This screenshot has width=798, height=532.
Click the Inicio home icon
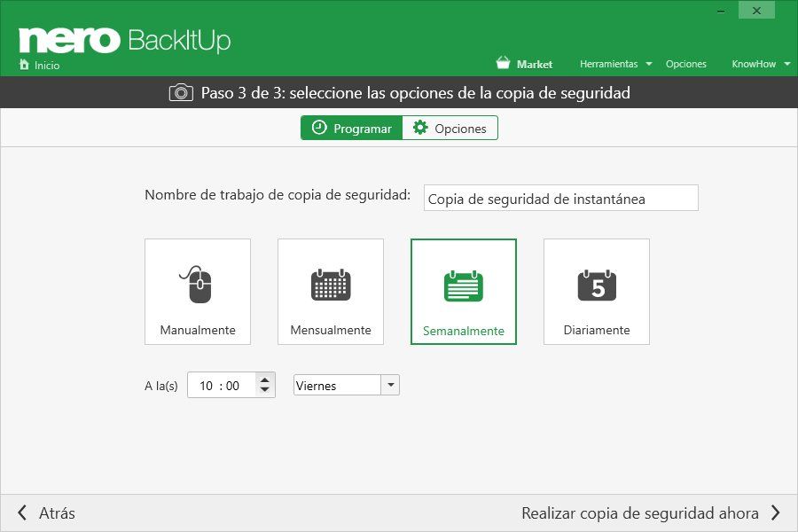[x=24, y=64]
